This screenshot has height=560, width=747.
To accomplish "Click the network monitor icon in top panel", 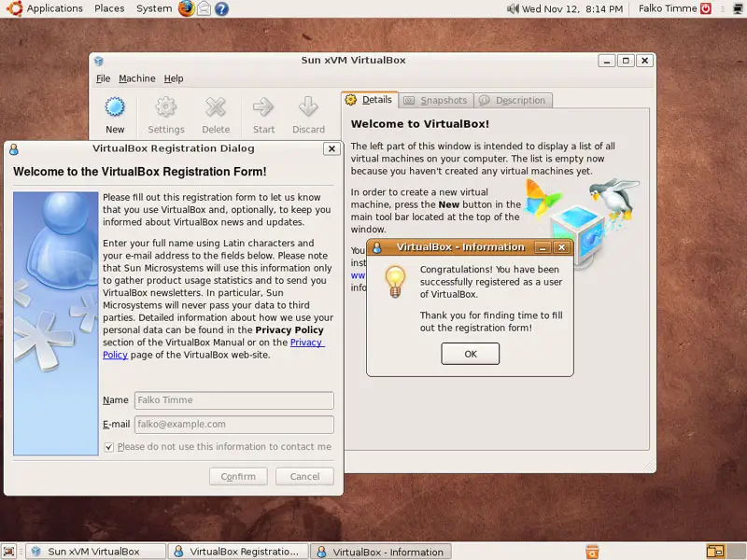I will point(738,8).
